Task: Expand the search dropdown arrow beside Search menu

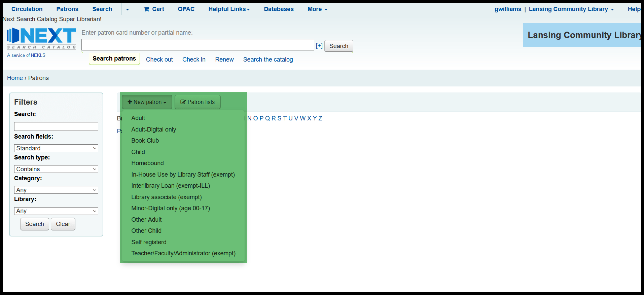Action: click(x=127, y=9)
